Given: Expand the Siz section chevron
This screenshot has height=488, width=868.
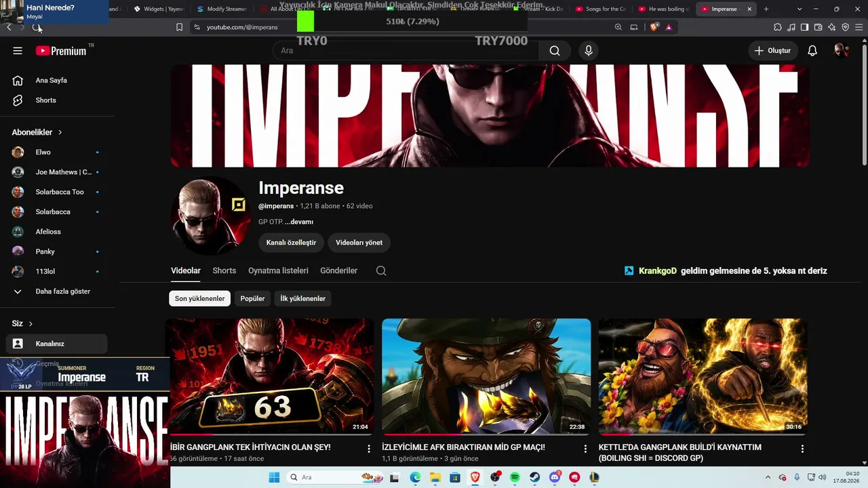Looking at the screenshot, I should point(31,323).
